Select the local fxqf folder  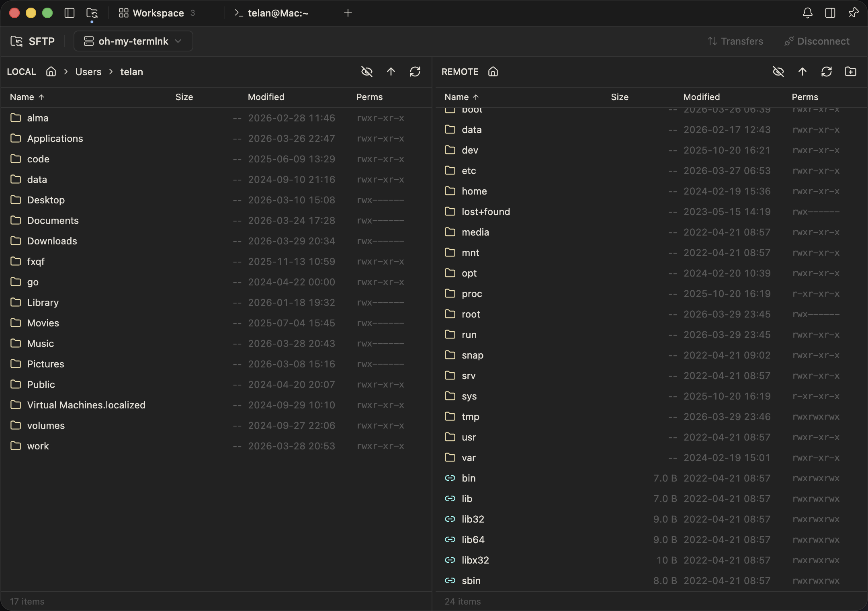coord(216,261)
